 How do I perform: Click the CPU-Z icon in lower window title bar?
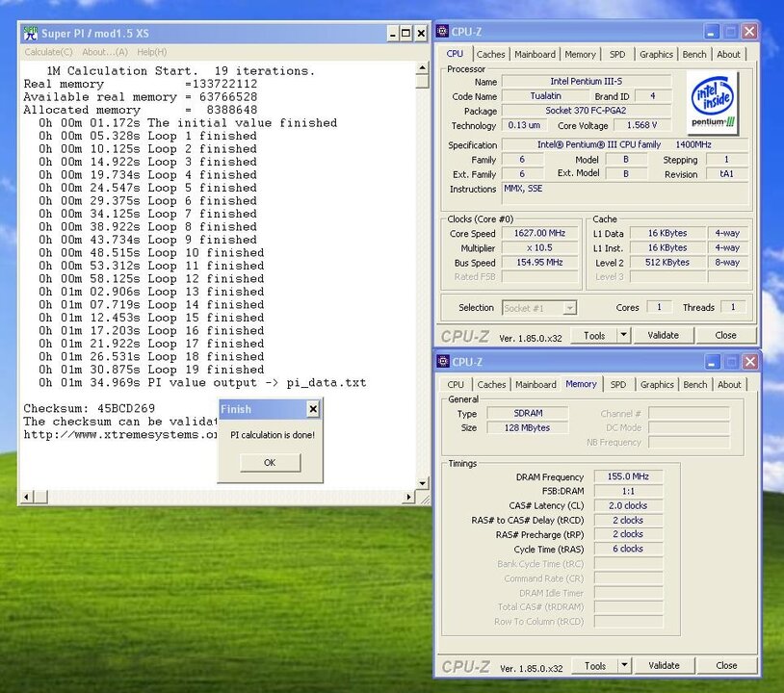pyautogui.click(x=443, y=361)
